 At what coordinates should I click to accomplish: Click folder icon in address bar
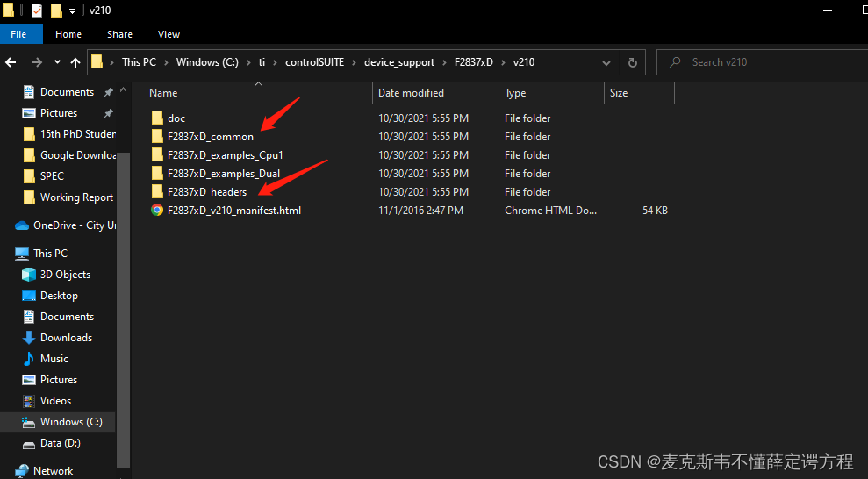(x=97, y=62)
